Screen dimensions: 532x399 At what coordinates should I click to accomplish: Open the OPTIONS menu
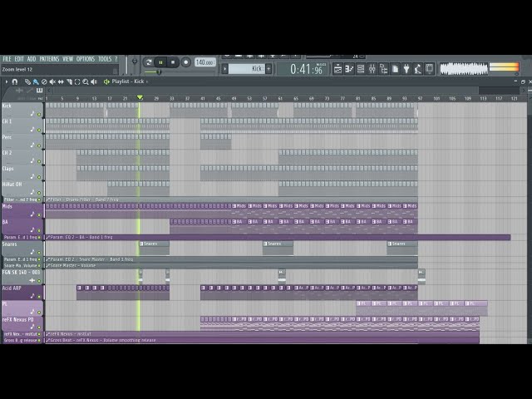[x=86, y=59]
